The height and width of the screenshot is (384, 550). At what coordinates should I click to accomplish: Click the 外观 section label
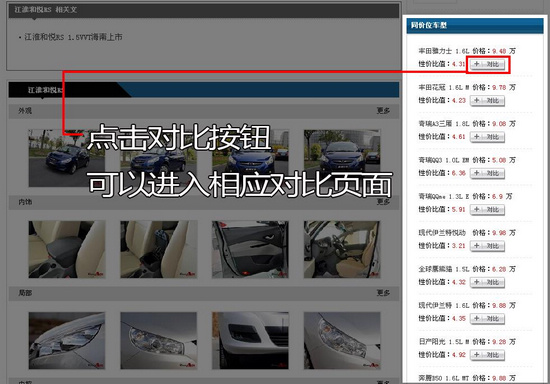click(25, 111)
